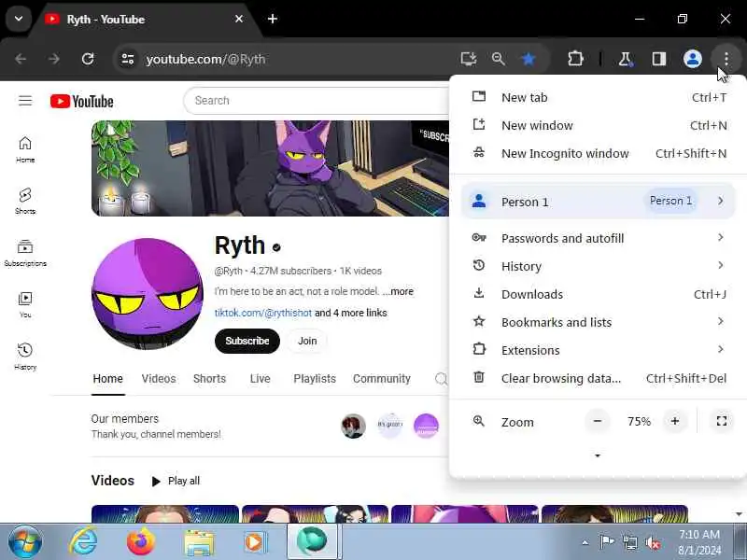747x560 pixels.
Task: Expand the History submenu in Chrome menu
Action: pyautogui.click(x=598, y=266)
